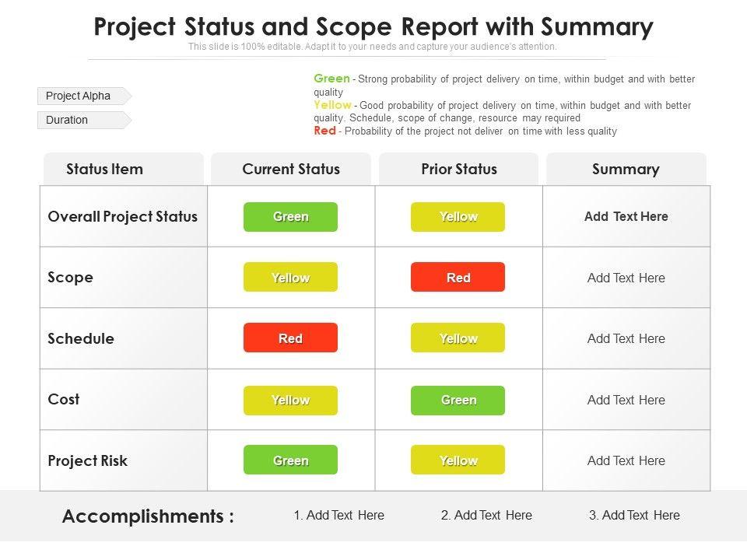
Task: Click the Project Risk current Green badge
Action: point(291,460)
